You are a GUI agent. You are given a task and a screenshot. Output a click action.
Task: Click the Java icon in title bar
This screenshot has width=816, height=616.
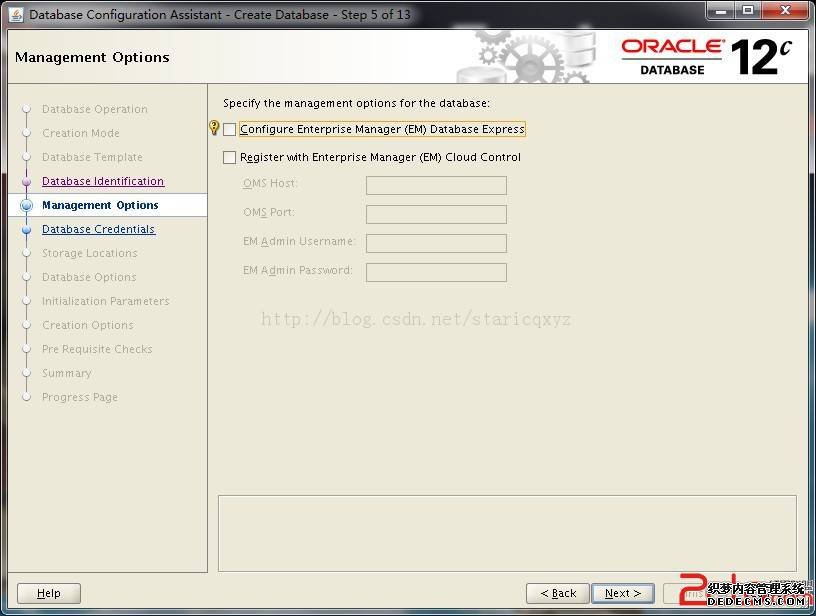click(15, 14)
